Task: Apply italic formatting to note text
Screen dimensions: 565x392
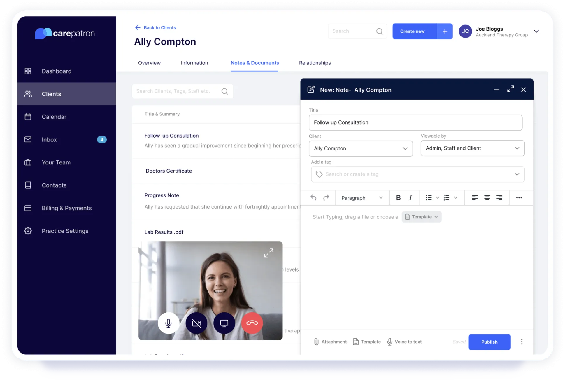Action: click(410, 198)
